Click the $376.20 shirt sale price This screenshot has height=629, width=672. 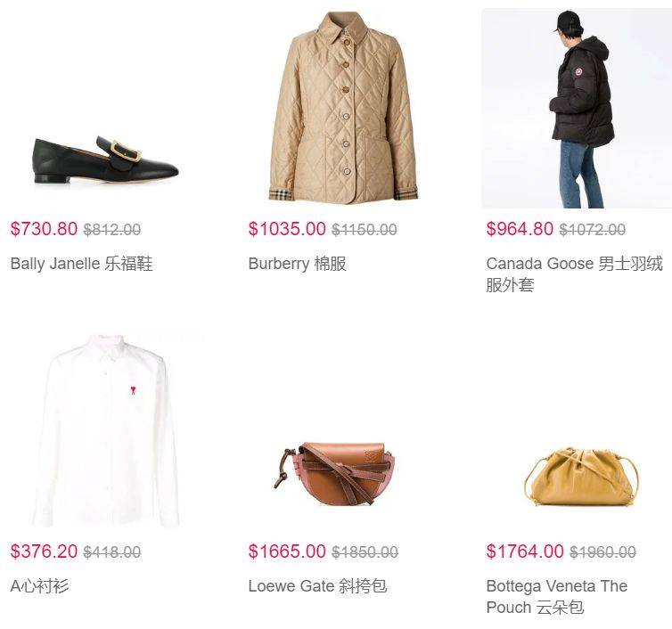[44, 551]
